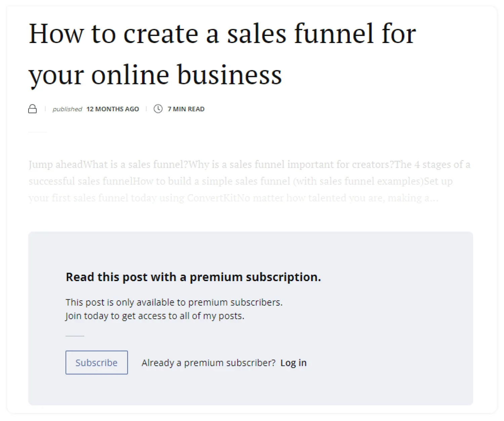The width and height of the screenshot is (504, 421).
Task: Click the clock icon next to read time
Action: [x=158, y=109]
